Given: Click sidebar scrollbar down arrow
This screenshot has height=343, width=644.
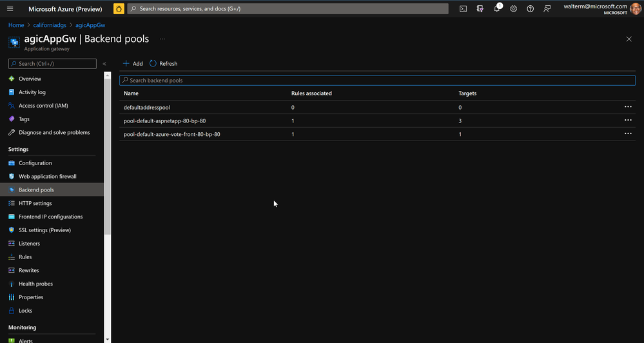Looking at the screenshot, I should [x=108, y=340].
